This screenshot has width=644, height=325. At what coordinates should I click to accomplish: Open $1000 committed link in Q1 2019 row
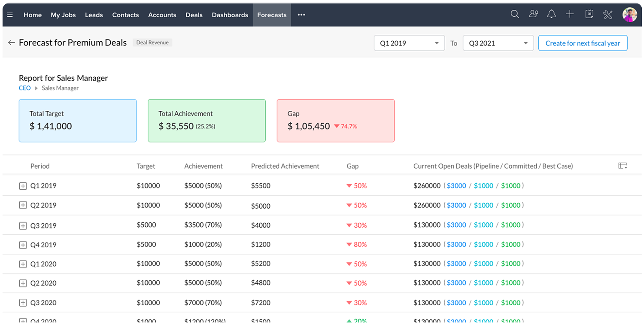pos(484,186)
